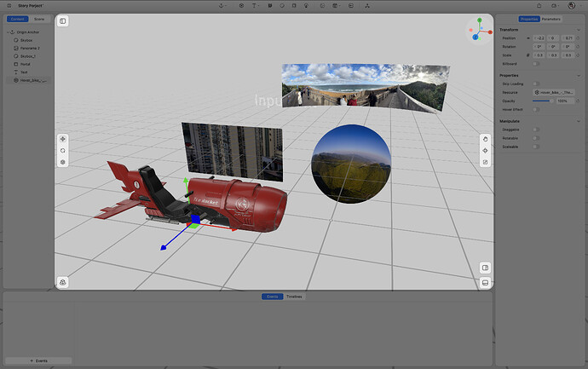
Task: Select the move tool in viewport
Action: click(62, 139)
